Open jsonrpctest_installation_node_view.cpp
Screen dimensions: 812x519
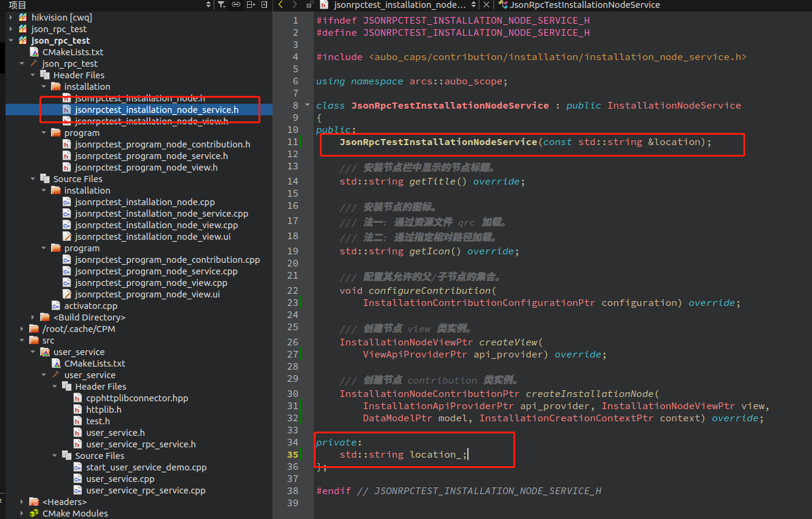pyautogui.click(x=156, y=225)
